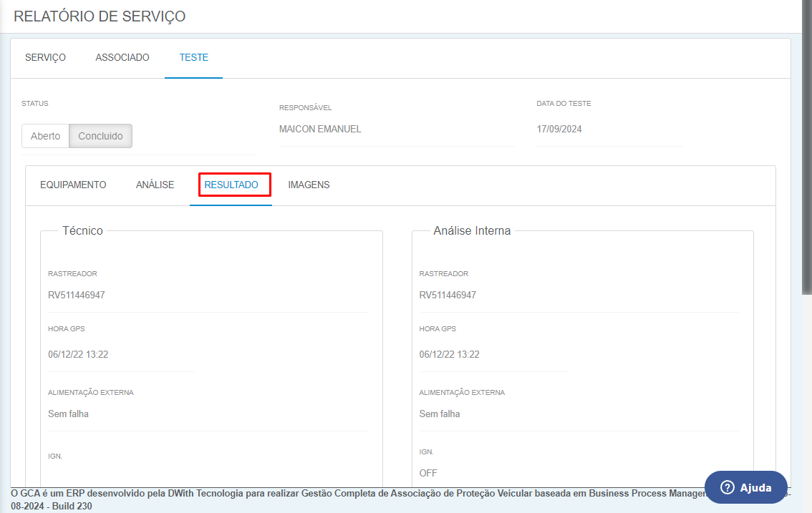Select the RESULTADO sub-tab

tap(231, 185)
